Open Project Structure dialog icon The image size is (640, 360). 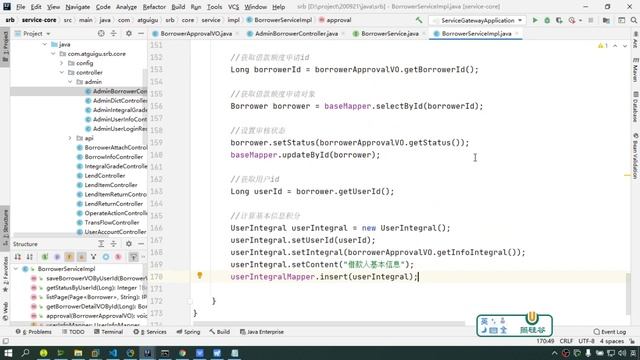pos(606,20)
